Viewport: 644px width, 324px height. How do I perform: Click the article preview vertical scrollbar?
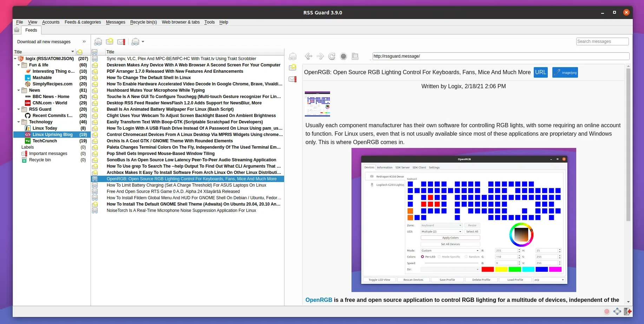coord(628,144)
